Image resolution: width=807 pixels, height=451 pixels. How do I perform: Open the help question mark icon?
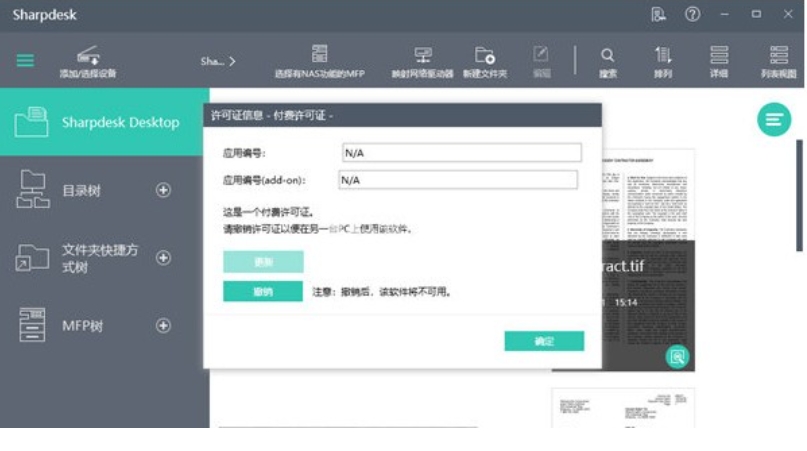click(x=692, y=14)
